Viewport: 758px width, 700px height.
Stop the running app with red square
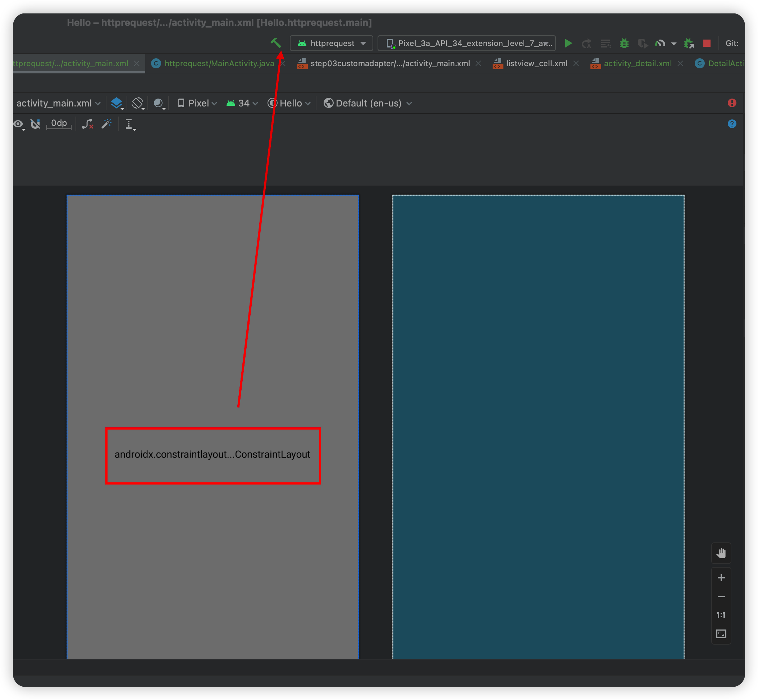pyautogui.click(x=707, y=43)
